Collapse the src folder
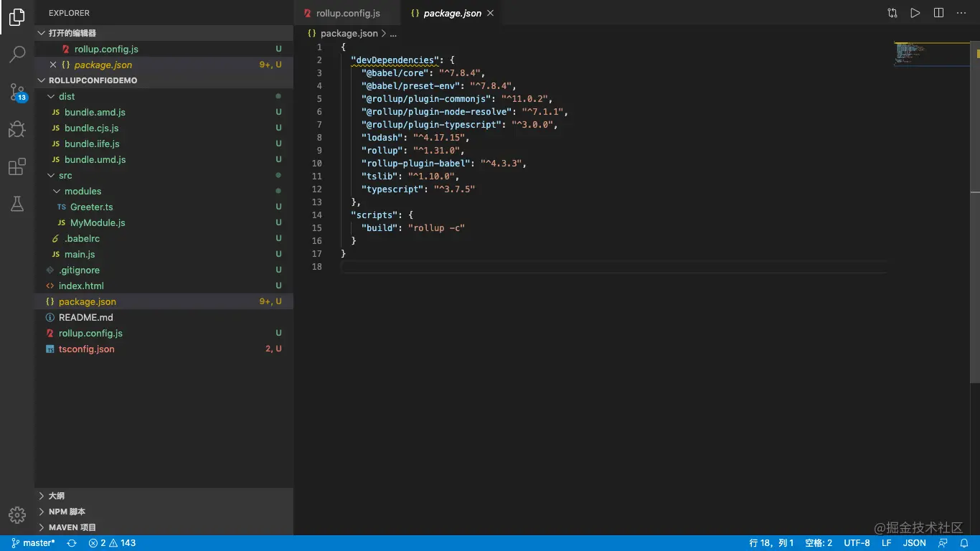The image size is (980, 551). coord(164,175)
